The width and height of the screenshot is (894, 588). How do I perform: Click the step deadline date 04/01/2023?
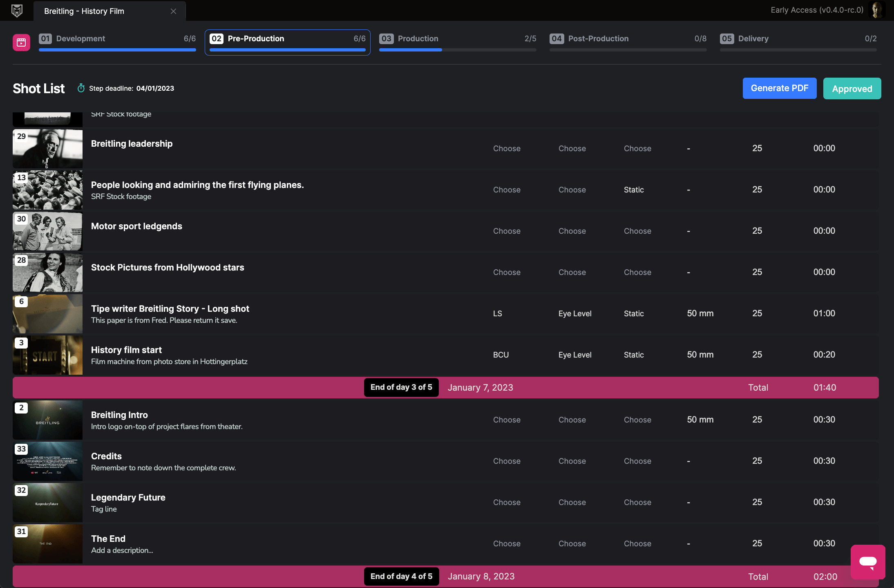[x=155, y=88]
